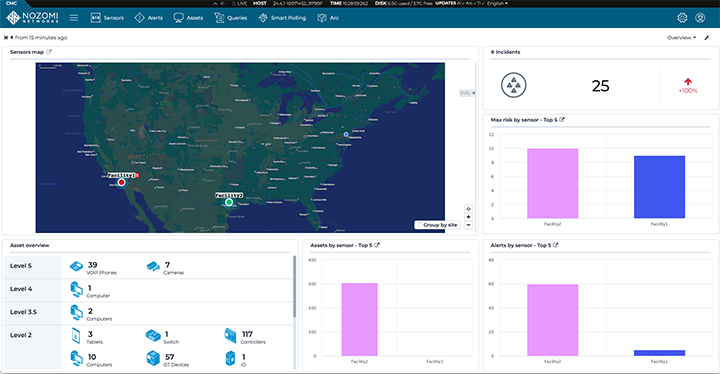The image size is (720, 374).
Task: Click the Asset overview scrollbar
Action: pyautogui.click(x=294, y=286)
